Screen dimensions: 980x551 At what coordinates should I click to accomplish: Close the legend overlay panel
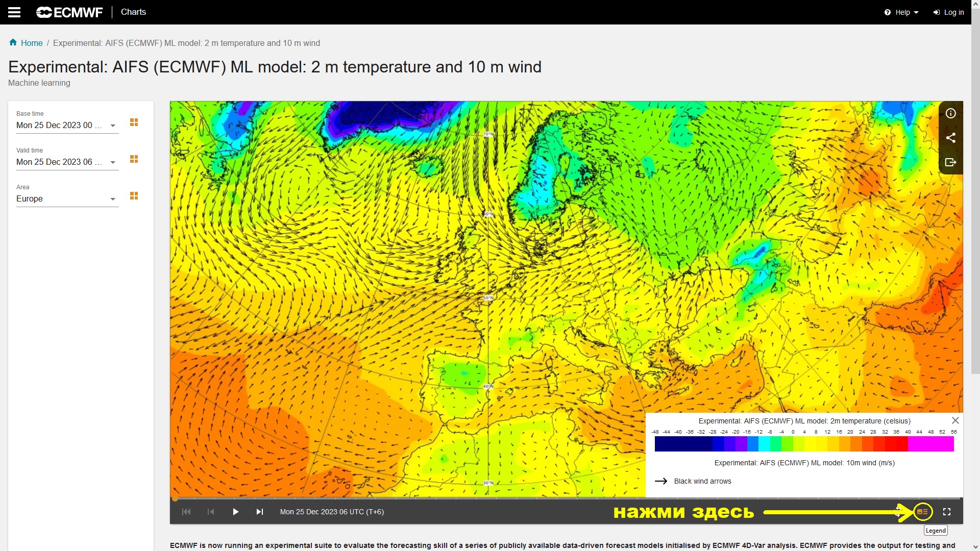[955, 420]
